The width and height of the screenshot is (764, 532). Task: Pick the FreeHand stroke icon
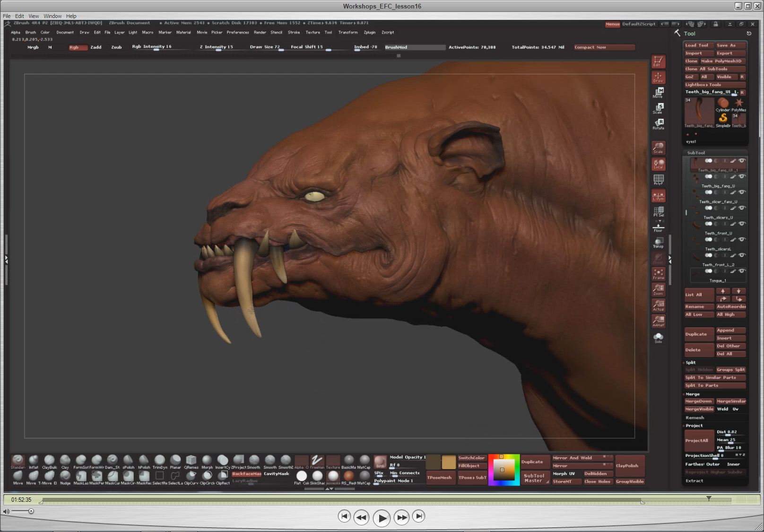coord(317,461)
